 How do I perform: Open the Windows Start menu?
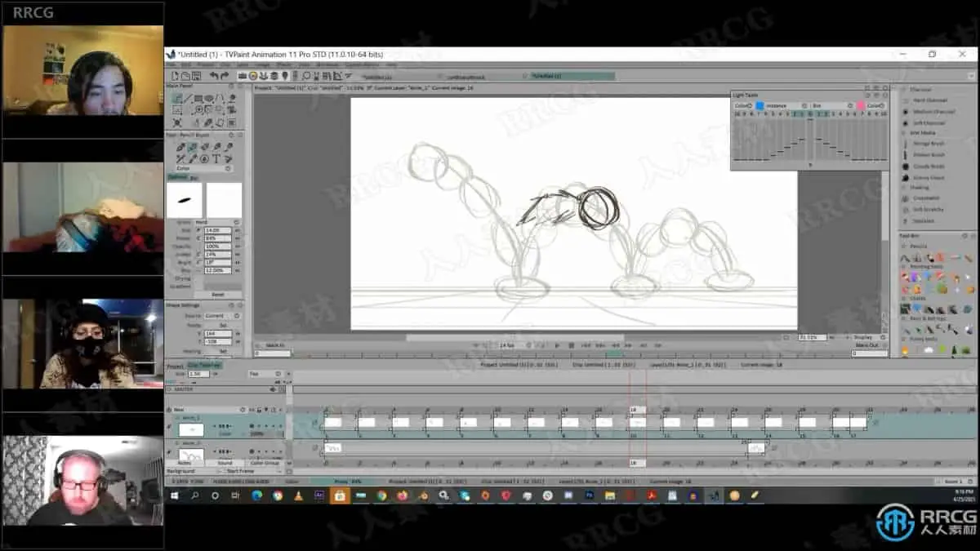pos(173,495)
